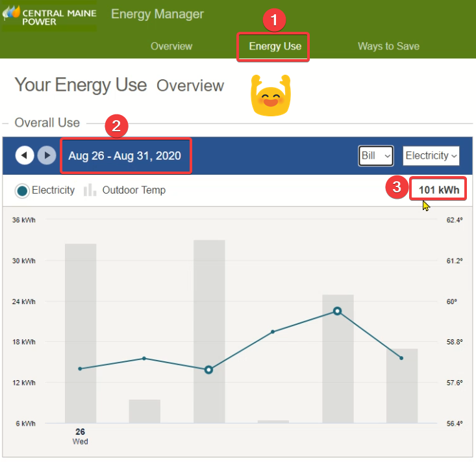Click the red number 1 annotation badge
Viewport: 476px width, 462px height.
(273, 20)
